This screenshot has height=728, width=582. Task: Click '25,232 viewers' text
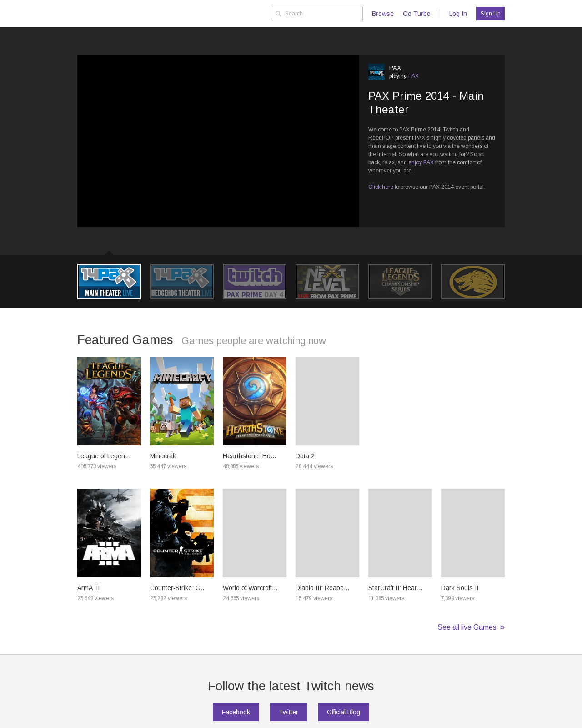tap(169, 598)
